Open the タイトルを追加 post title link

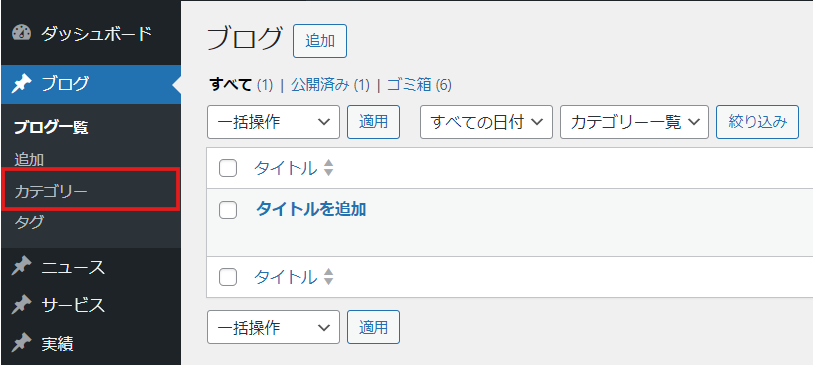point(311,209)
